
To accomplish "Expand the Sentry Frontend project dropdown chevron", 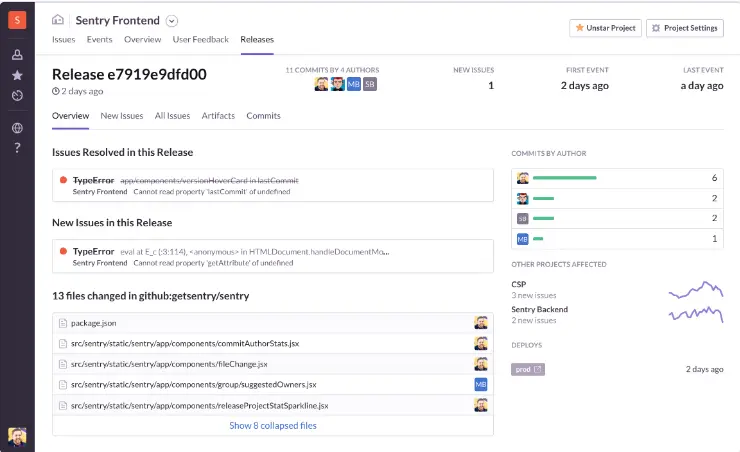I will (172, 21).
